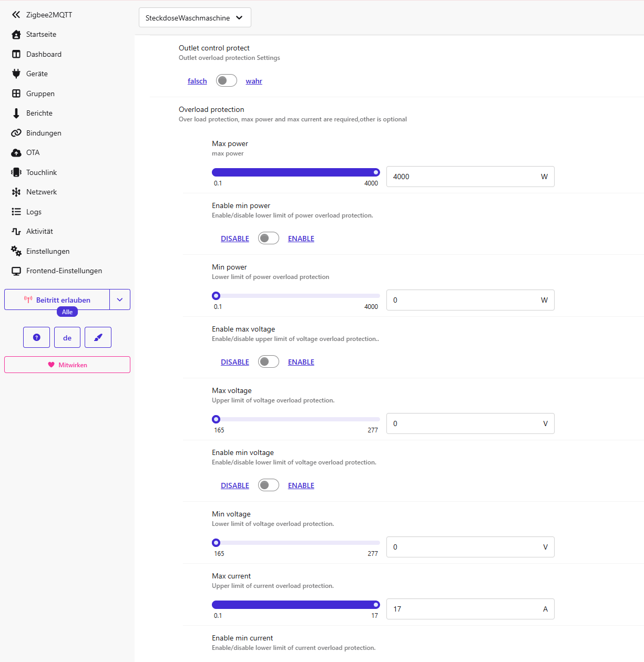Open Einstellungen in the sidebar
The height and width of the screenshot is (662, 644).
click(x=48, y=251)
